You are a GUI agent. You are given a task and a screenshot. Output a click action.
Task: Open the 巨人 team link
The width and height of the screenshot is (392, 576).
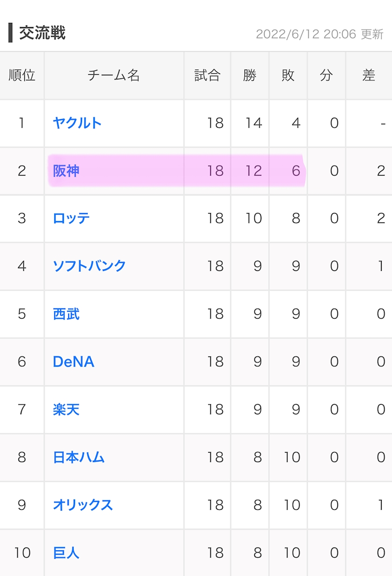(x=66, y=553)
